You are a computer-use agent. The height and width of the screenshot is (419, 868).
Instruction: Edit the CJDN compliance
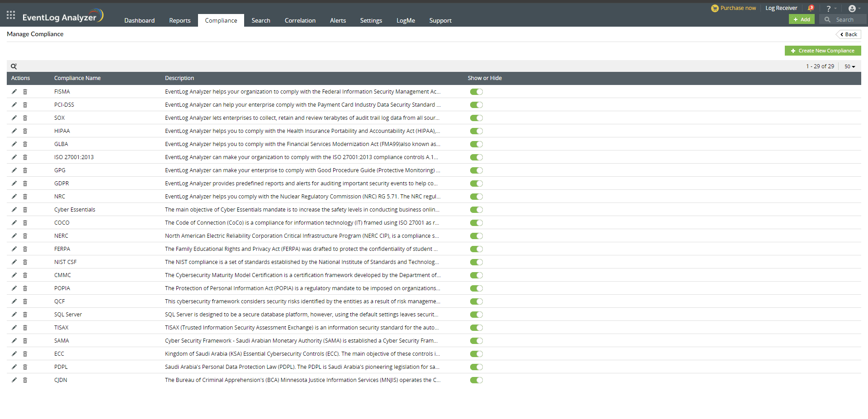(x=14, y=380)
